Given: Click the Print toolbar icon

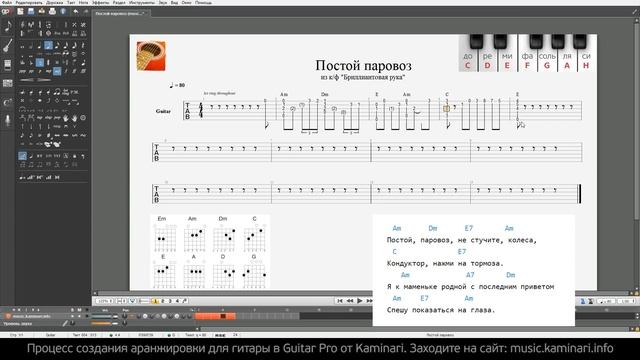Looking at the screenshot, I should pyautogui.click(x=52, y=11).
